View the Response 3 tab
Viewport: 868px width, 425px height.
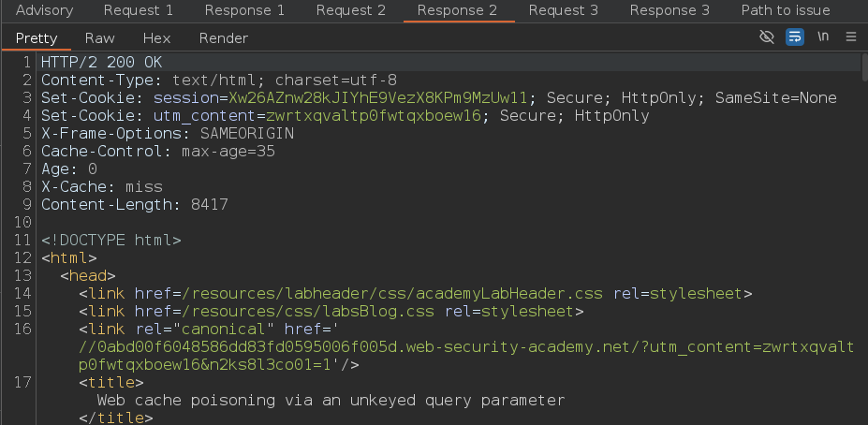point(669,10)
